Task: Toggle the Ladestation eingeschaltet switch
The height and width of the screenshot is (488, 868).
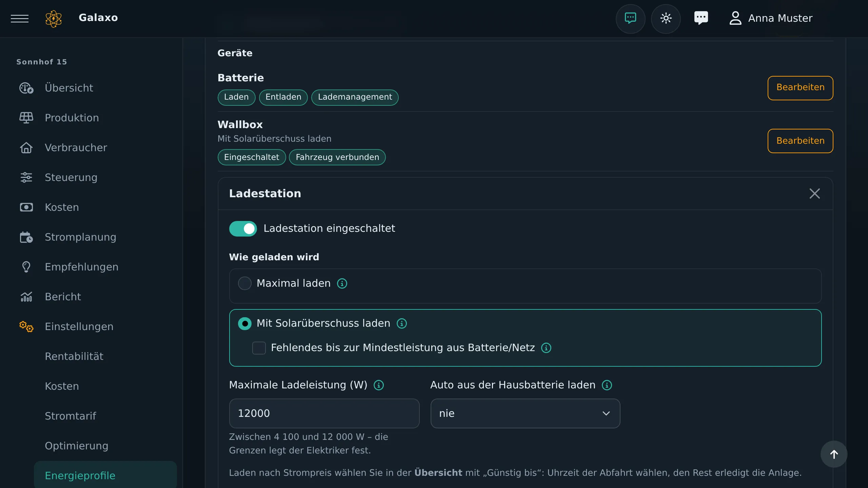Action: click(x=243, y=229)
